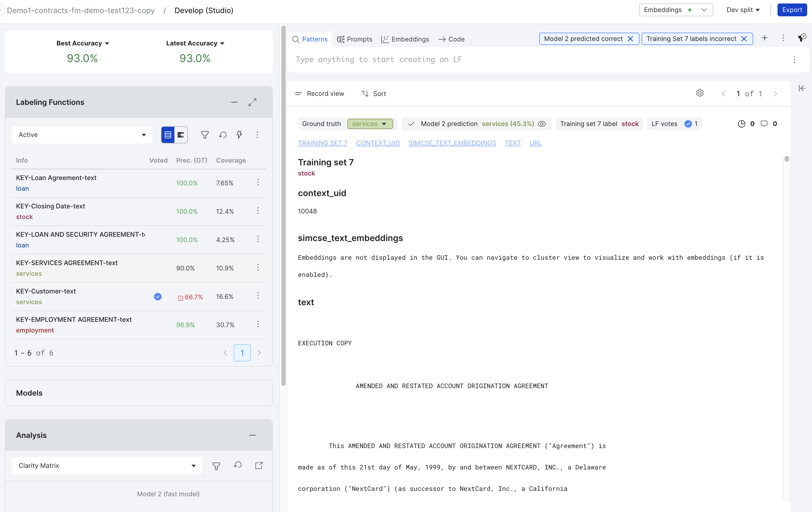The image size is (812, 512).
Task: Collapse the side panel with arrow-bar icon
Action: click(x=802, y=88)
